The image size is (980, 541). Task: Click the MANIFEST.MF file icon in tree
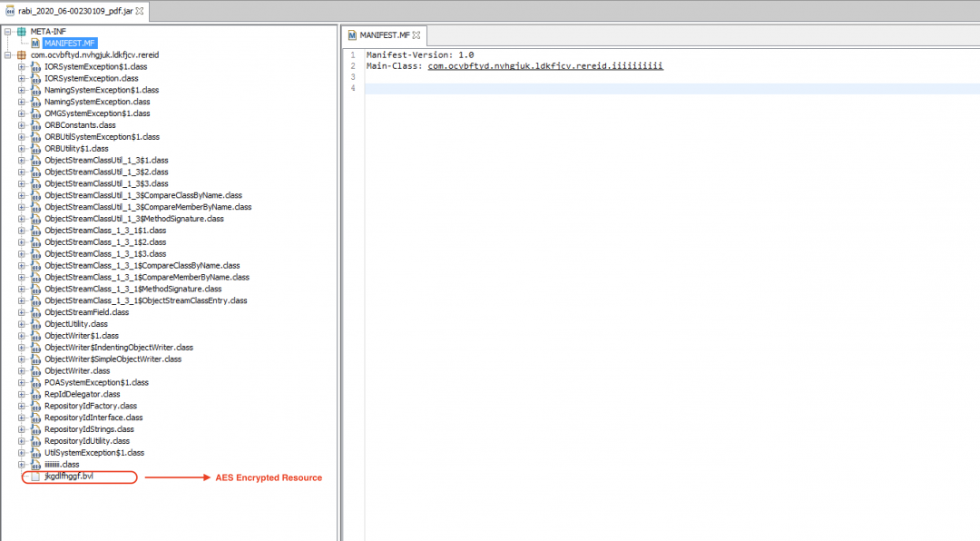(x=35, y=43)
